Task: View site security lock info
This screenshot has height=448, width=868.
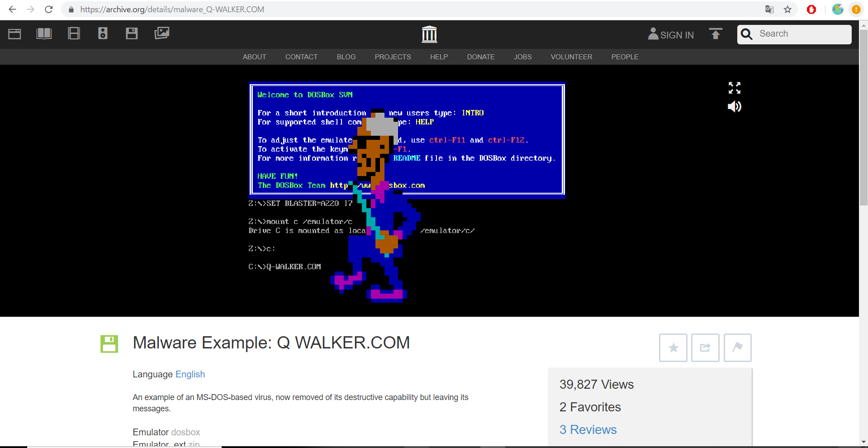Action: pyautogui.click(x=71, y=10)
